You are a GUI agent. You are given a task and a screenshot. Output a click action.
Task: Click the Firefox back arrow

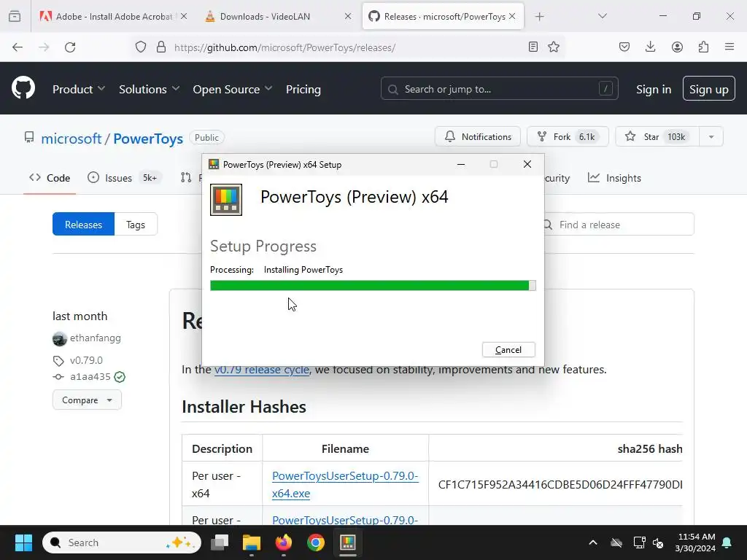tap(18, 47)
